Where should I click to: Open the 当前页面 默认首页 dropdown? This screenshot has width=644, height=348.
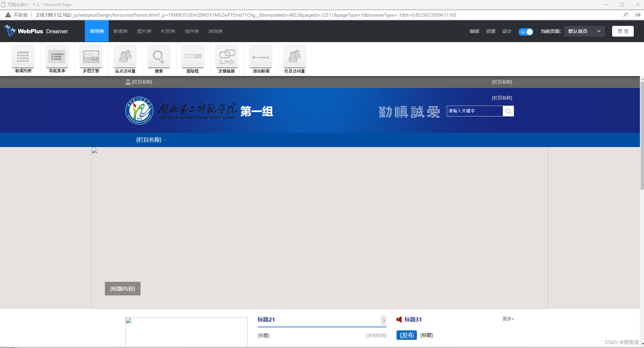[x=584, y=31]
